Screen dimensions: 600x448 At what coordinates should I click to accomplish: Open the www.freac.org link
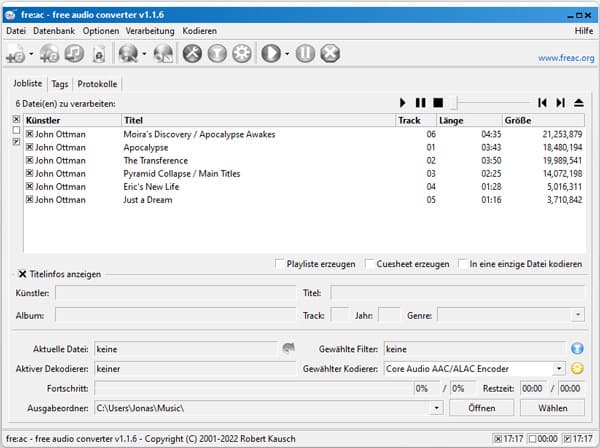[x=566, y=58]
